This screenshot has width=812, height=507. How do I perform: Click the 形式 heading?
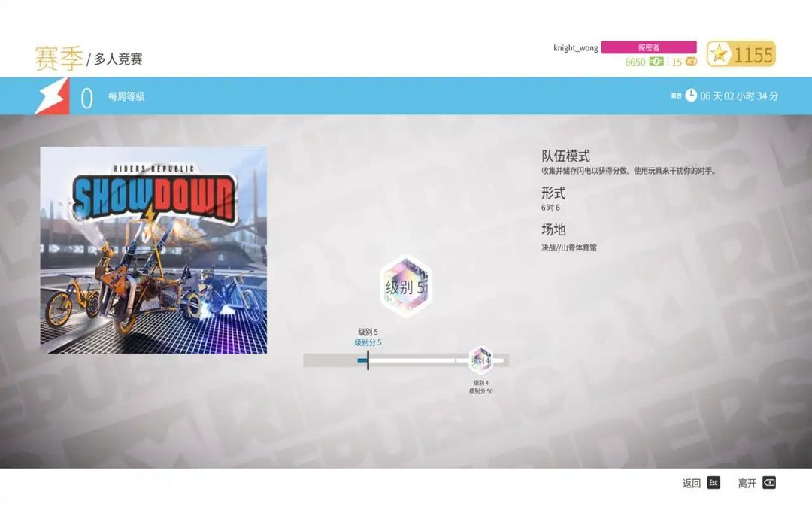[553, 193]
